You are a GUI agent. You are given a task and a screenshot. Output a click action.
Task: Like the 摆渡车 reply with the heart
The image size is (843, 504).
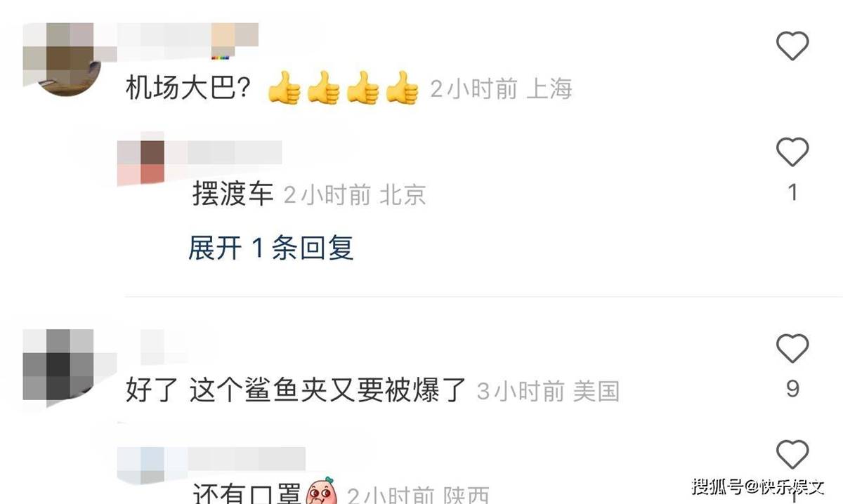pos(792,152)
